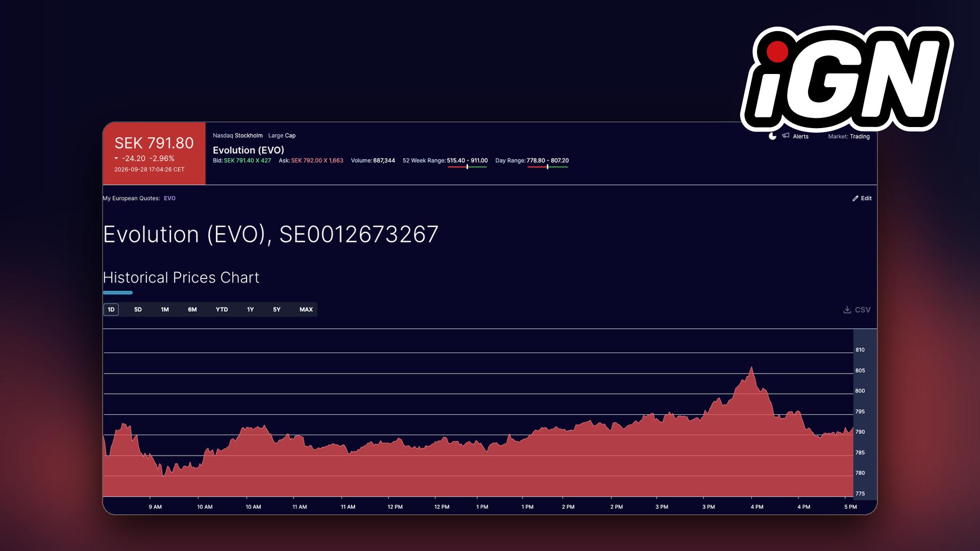Click the Nasdaq Stockholm label
Image resolution: width=980 pixels, height=551 pixels.
pyautogui.click(x=238, y=136)
